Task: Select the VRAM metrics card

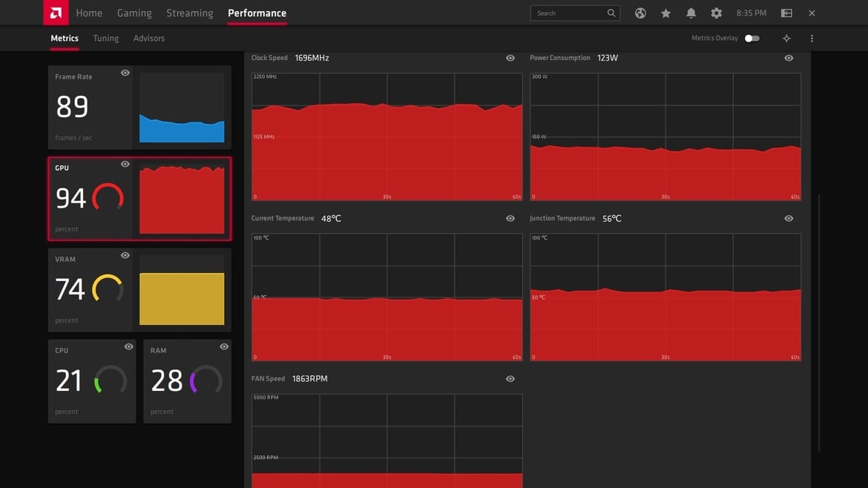Action: (x=139, y=290)
